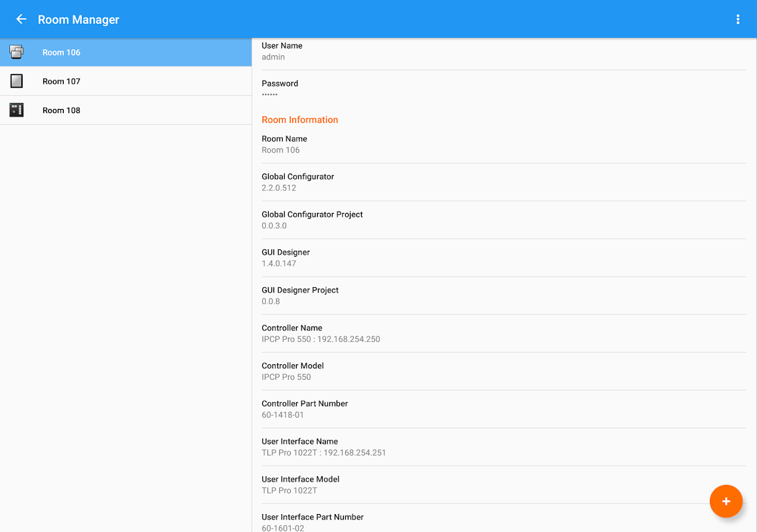The image size is (757, 532).
Task: Click the Room Information section heading
Action: tap(300, 120)
